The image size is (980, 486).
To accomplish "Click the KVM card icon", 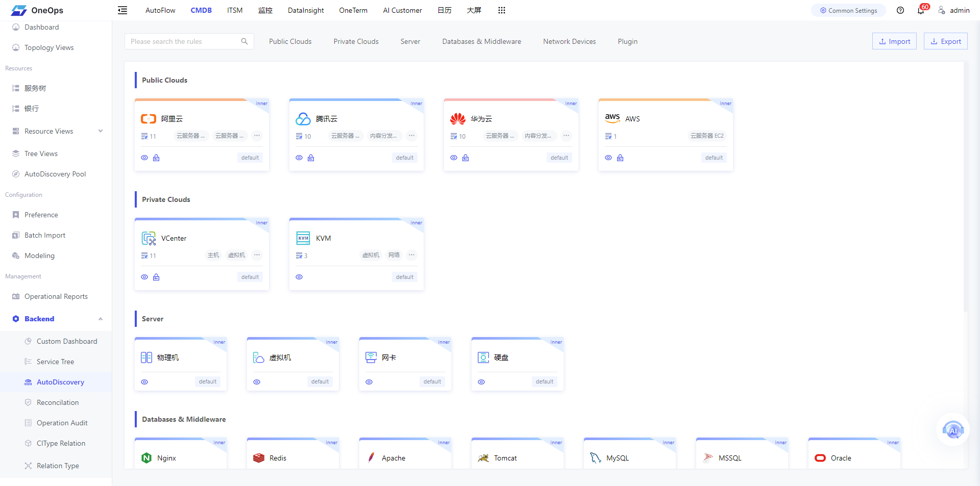I will [303, 238].
